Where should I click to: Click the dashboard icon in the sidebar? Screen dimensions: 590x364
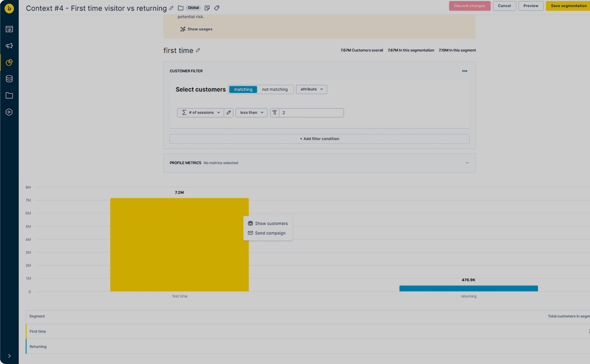coord(9,29)
